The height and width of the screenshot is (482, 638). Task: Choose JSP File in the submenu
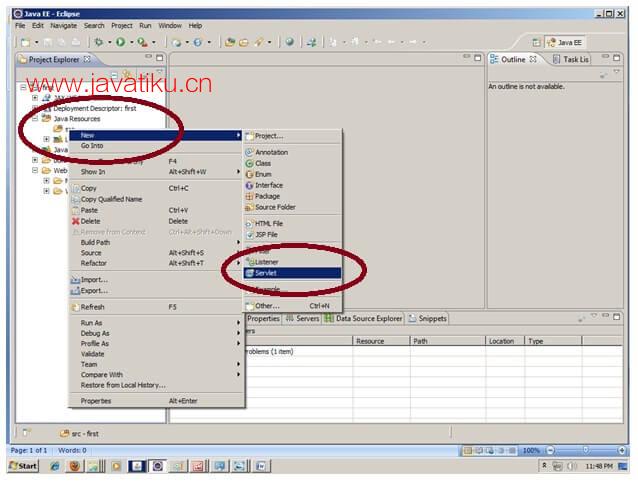coord(292,235)
